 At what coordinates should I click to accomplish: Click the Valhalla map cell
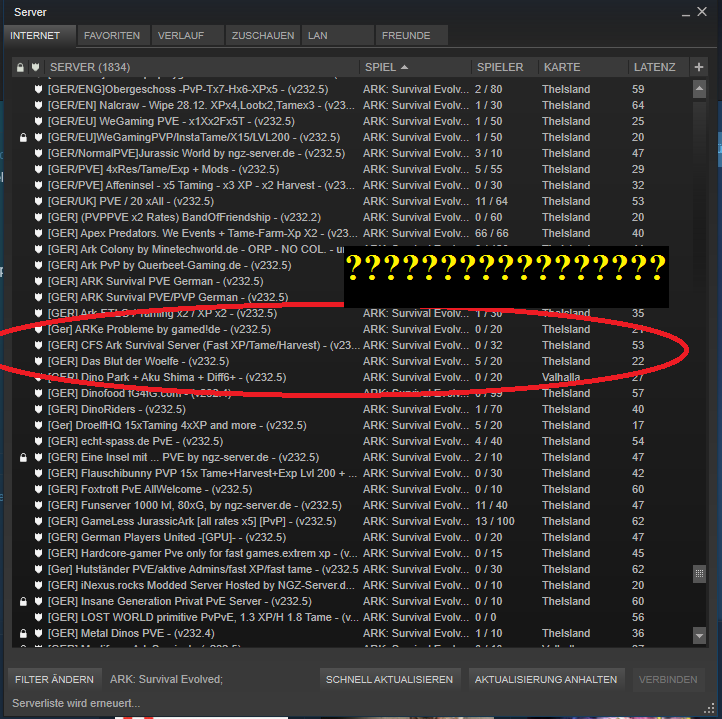coord(561,378)
